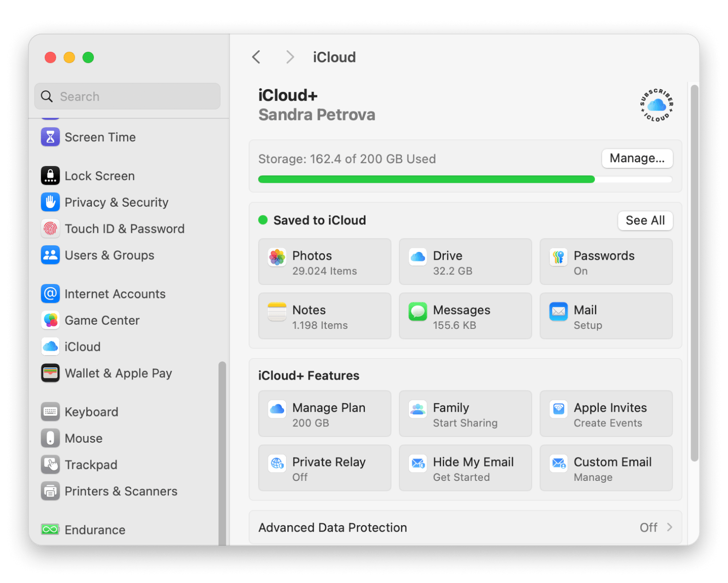Open Private Relay settings
This screenshot has width=728, height=583.
(324, 468)
